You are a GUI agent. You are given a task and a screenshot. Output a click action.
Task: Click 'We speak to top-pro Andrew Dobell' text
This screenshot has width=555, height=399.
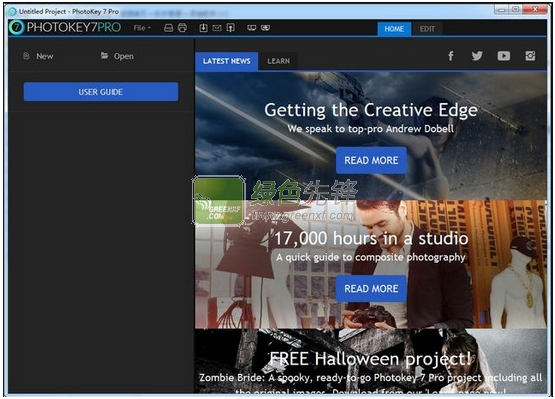(x=371, y=129)
